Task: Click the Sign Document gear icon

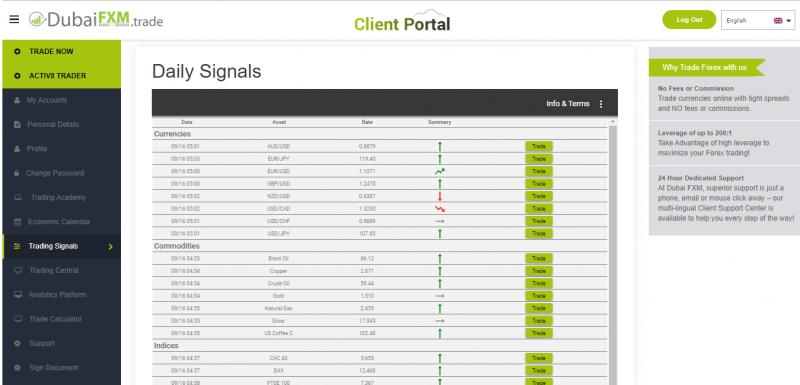Action: coord(17,368)
